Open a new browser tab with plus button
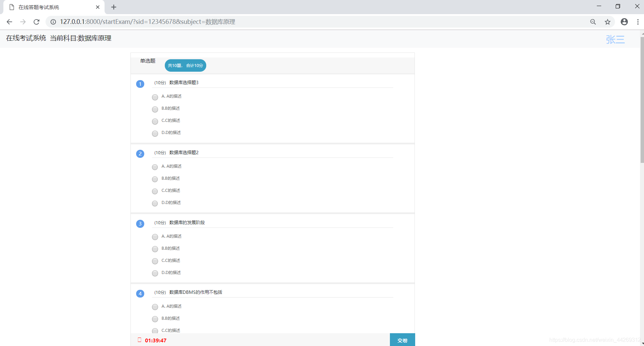 pos(114,7)
